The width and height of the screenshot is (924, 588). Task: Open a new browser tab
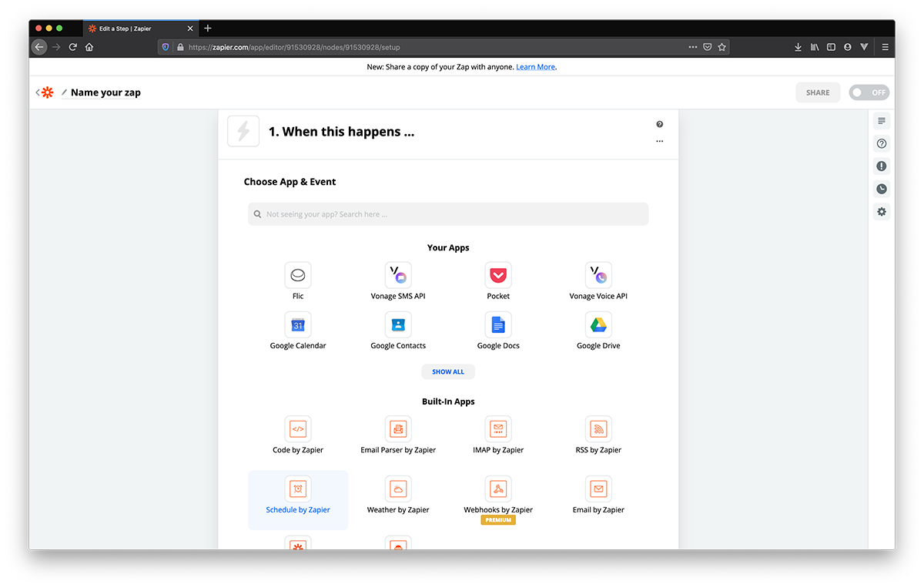pyautogui.click(x=207, y=29)
